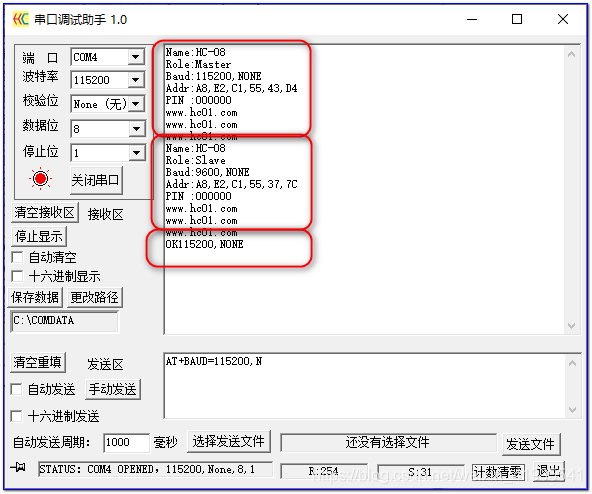Click the S:31 send counter
Image resolution: width=592 pixels, height=494 pixels.
[420, 472]
